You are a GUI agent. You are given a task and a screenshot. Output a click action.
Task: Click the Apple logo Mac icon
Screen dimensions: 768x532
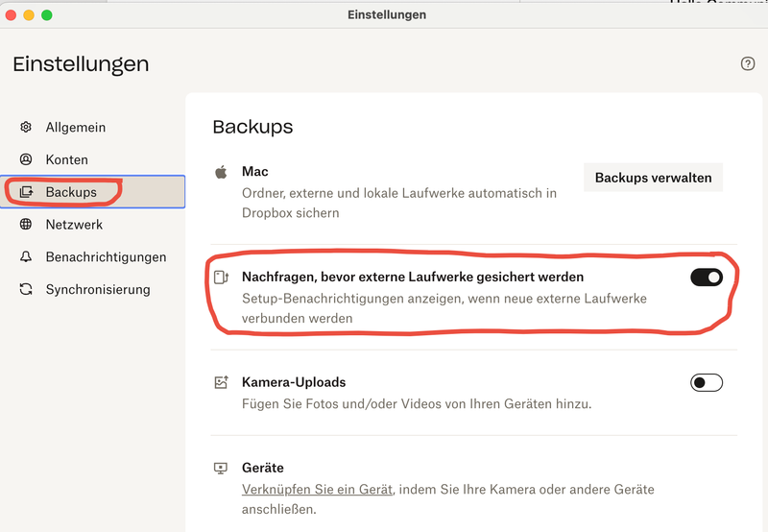coord(221,172)
